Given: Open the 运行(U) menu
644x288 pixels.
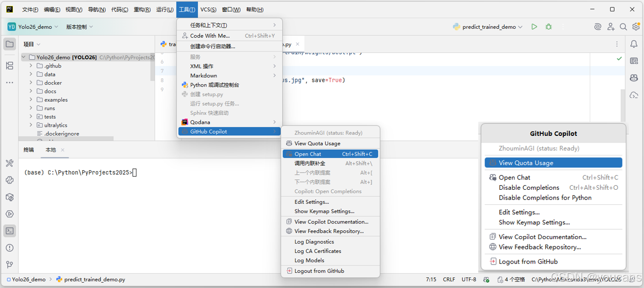Looking at the screenshot, I should pos(165,9).
